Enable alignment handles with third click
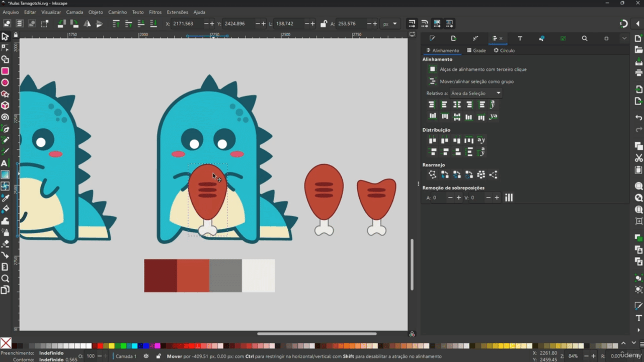644x362 pixels. point(432,69)
